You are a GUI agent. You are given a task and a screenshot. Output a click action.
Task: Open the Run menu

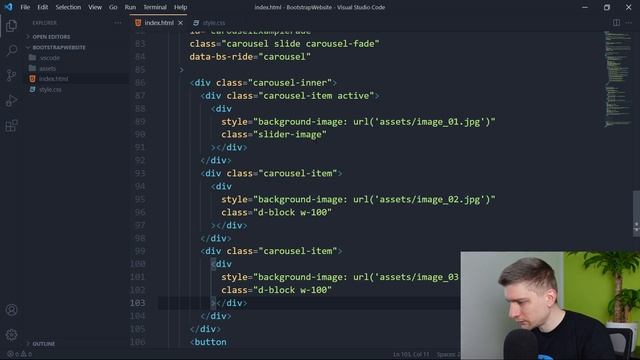pyautogui.click(x=130, y=7)
